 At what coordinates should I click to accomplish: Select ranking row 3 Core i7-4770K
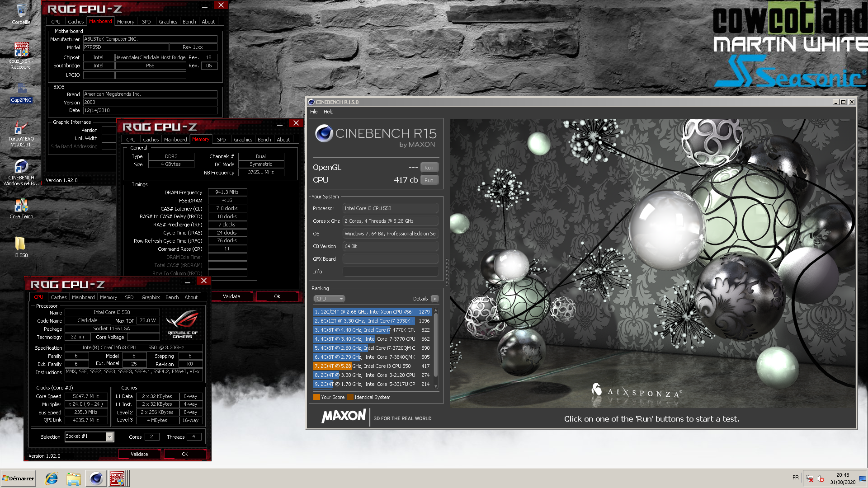[x=373, y=330]
